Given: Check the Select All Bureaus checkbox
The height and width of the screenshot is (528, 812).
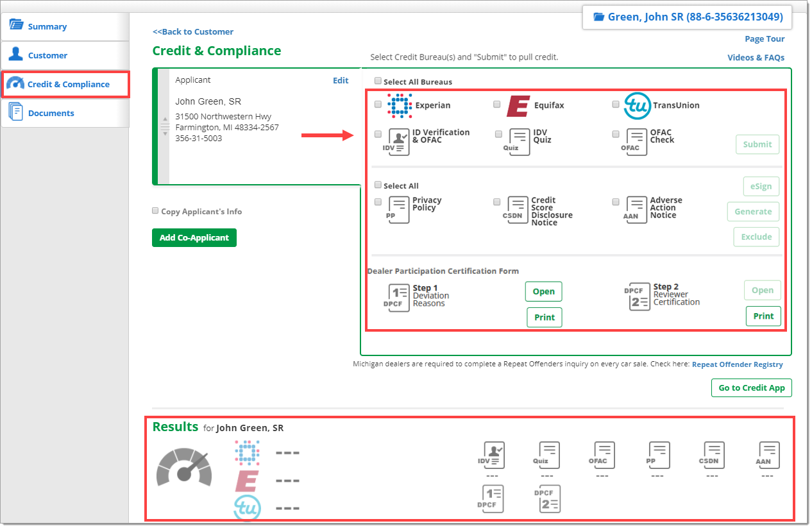Looking at the screenshot, I should [x=378, y=81].
